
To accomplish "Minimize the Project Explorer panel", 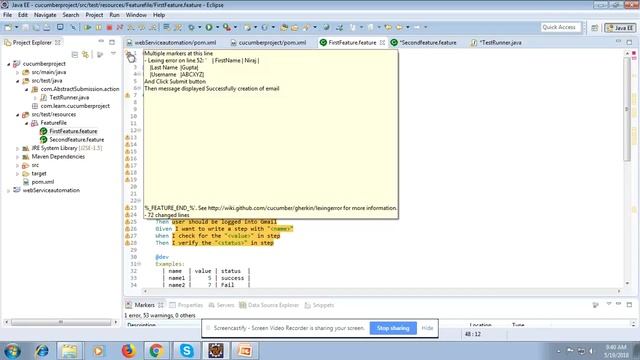I will [x=101, y=42].
